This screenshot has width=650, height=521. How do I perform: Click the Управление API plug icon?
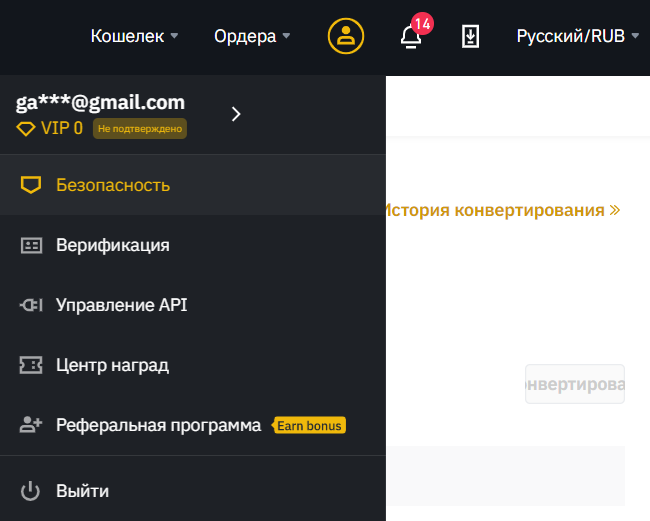pos(31,305)
